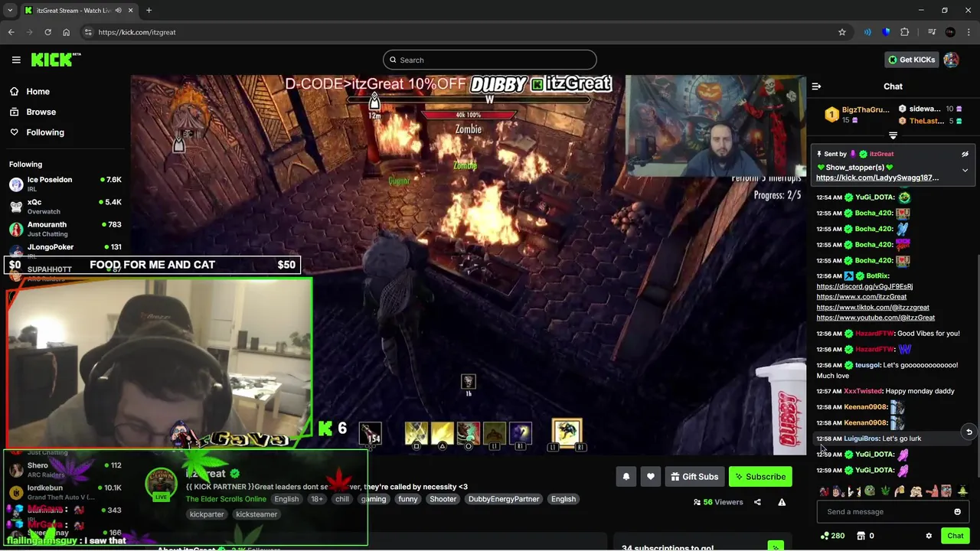Image resolution: width=980 pixels, height=551 pixels.
Task: Open the hamburger sidebar menu
Action: point(16,60)
